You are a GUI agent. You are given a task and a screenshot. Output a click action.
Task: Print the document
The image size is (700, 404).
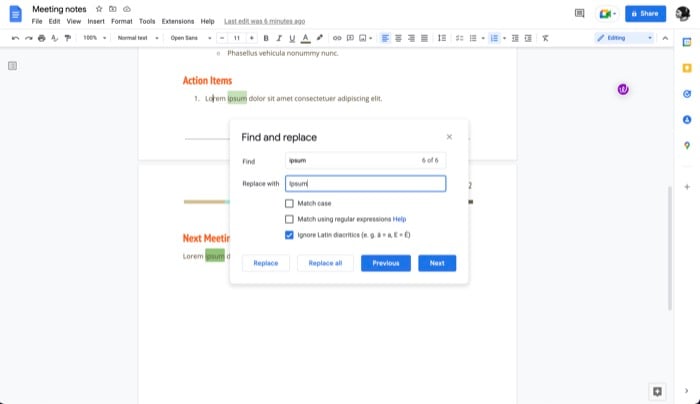click(42, 38)
